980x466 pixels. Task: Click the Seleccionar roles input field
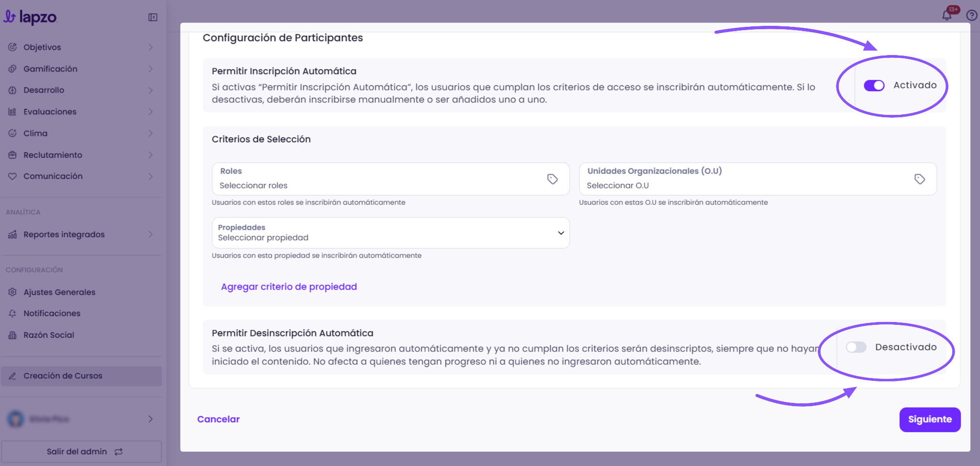[390, 179]
